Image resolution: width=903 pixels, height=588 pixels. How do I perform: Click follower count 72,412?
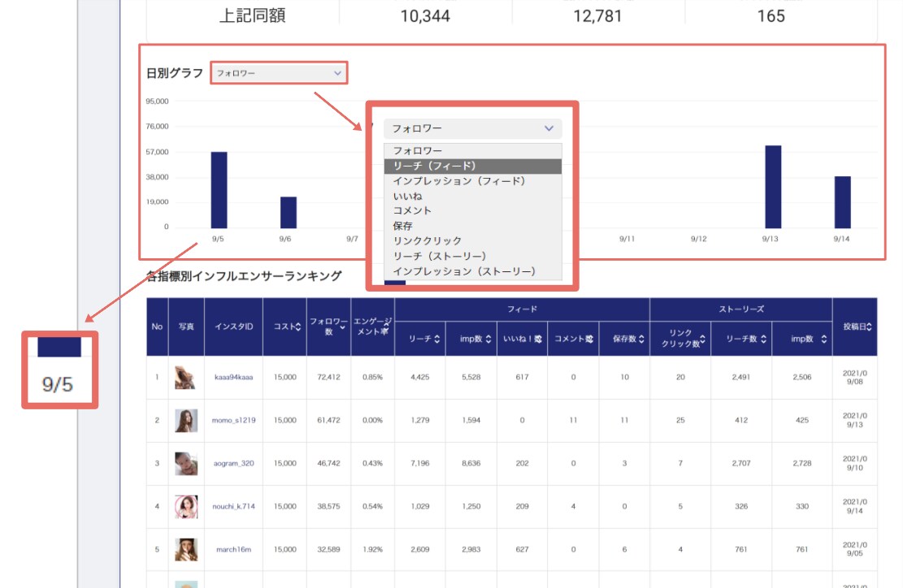(x=329, y=378)
